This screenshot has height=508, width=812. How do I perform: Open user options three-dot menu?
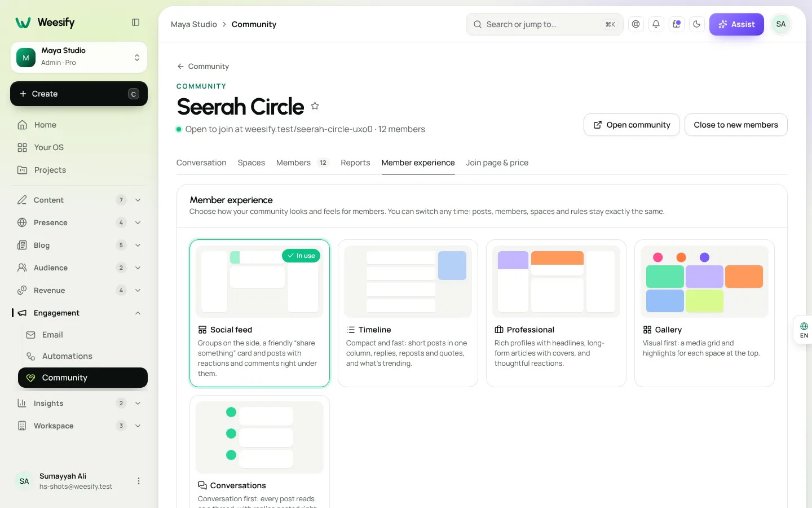[x=139, y=481]
